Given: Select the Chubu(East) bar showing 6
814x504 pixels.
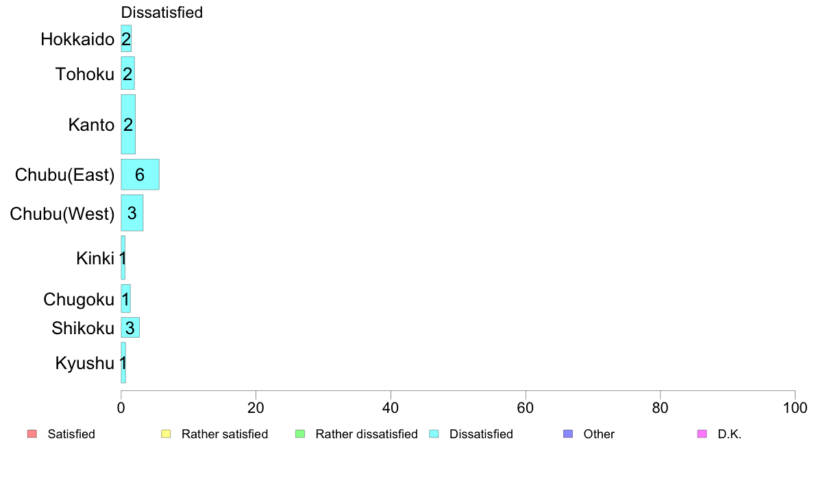Looking at the screenshot, I should [x=140, y=175].
